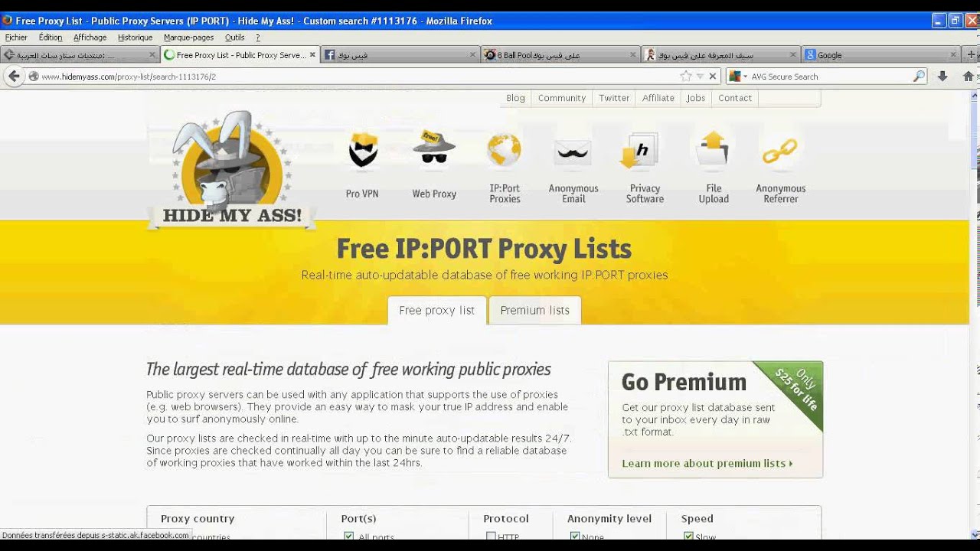Viewport: 980px width, 551px height.
Task: Click the Anonymity level heading
Action: [609, 518]
